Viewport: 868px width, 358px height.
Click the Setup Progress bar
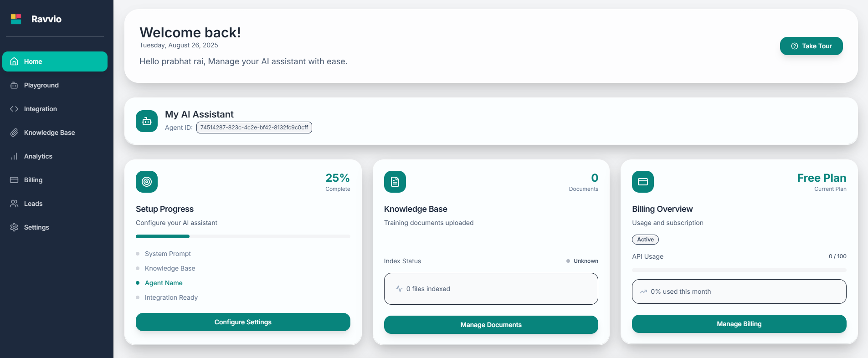243,236
